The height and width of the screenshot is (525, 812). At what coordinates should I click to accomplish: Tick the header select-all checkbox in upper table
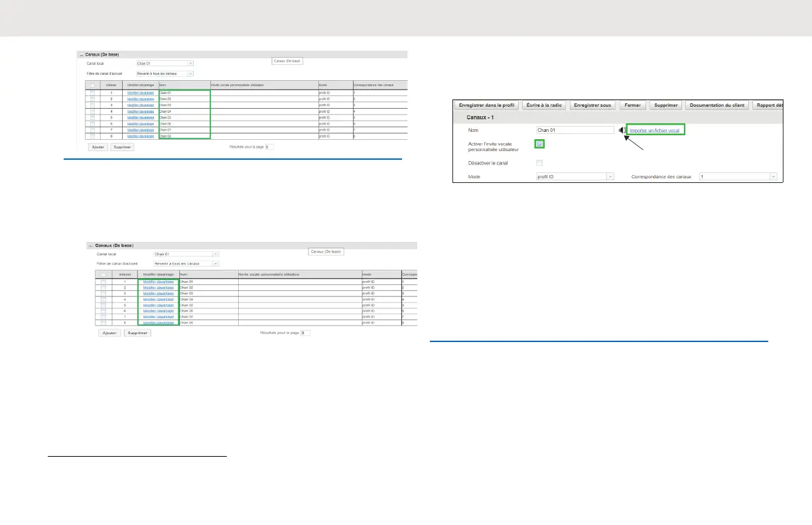point(92,85)
